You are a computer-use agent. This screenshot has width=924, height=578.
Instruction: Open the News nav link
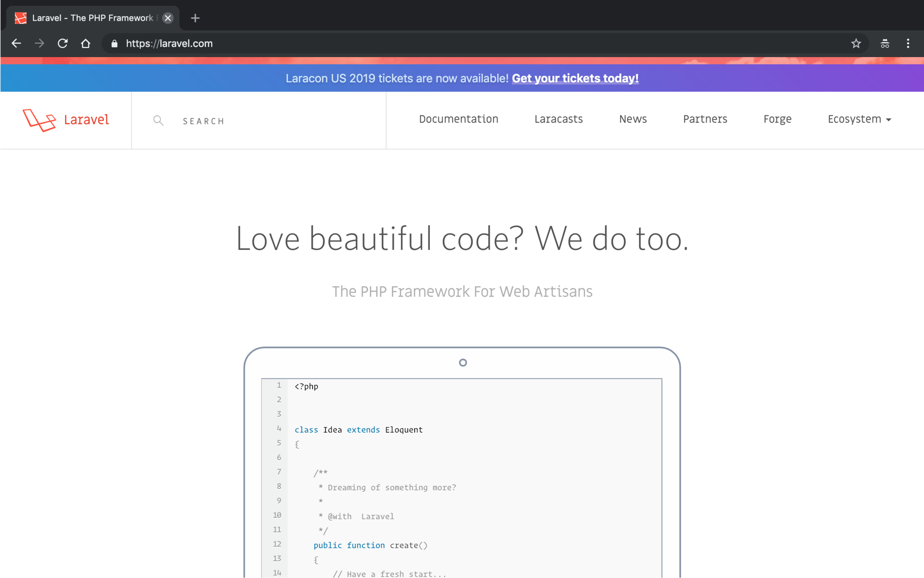pyautogui.click(x=633, y=119)
